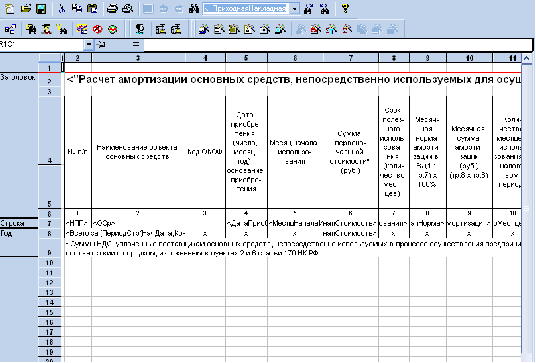Viewport: 536px width, 363px height.
Task: Open print preview icon beside printer
Action: click(127, 9)
